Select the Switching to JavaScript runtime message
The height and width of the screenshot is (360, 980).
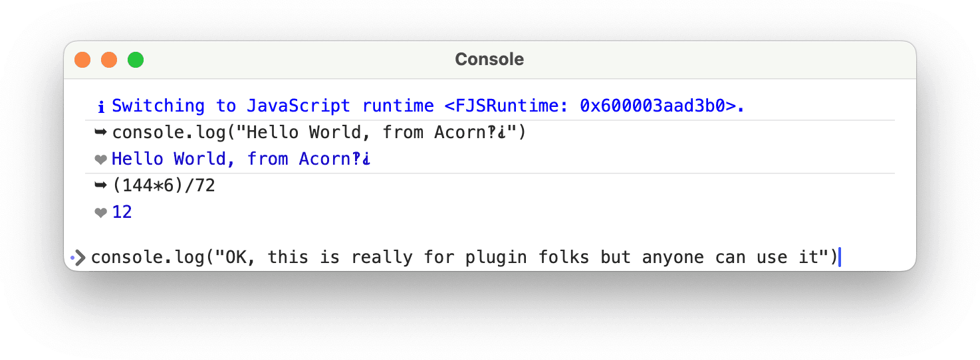(428, 106)
